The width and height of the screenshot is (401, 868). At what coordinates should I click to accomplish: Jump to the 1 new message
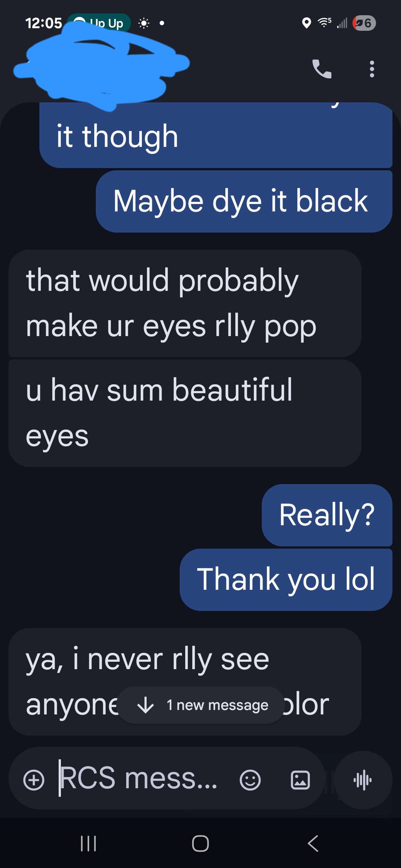[x=201, y=705]
